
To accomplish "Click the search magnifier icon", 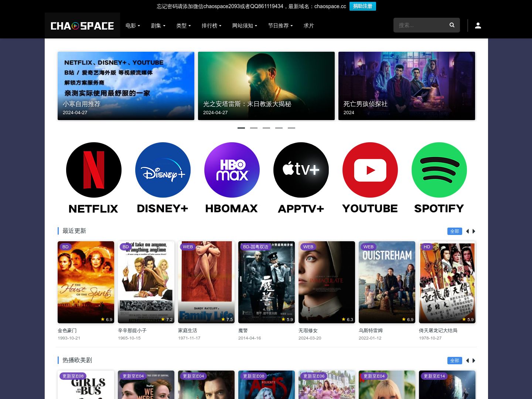I will [452, 25].
